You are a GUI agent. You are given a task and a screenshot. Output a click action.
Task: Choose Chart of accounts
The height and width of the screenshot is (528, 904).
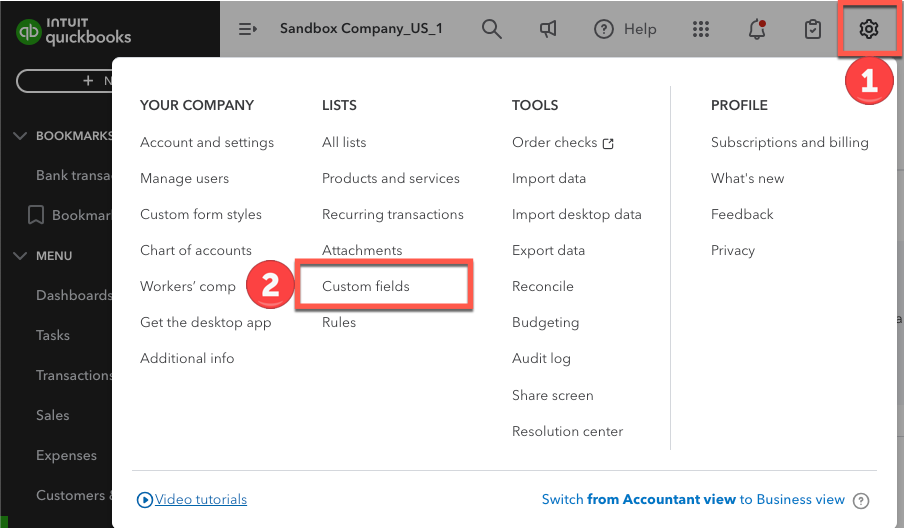tap(196, 250)
